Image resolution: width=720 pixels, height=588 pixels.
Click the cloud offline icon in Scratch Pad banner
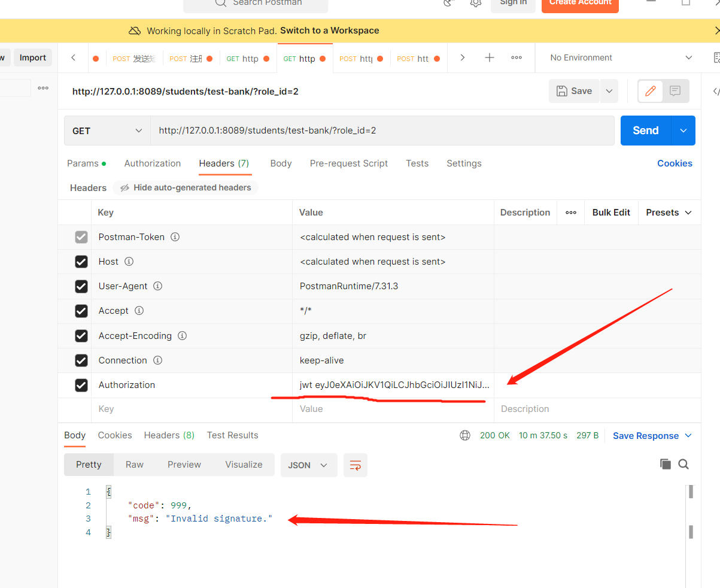tap(135, 31)
